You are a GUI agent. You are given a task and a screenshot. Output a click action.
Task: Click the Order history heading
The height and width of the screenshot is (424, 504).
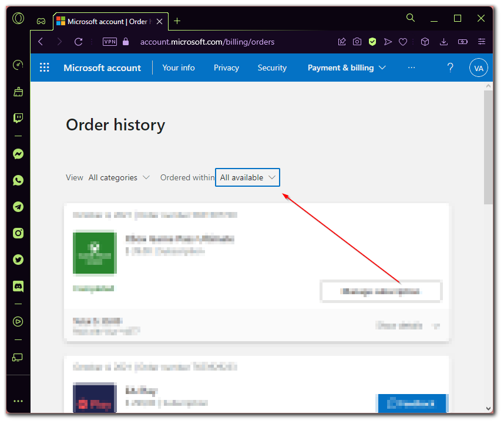115,124
